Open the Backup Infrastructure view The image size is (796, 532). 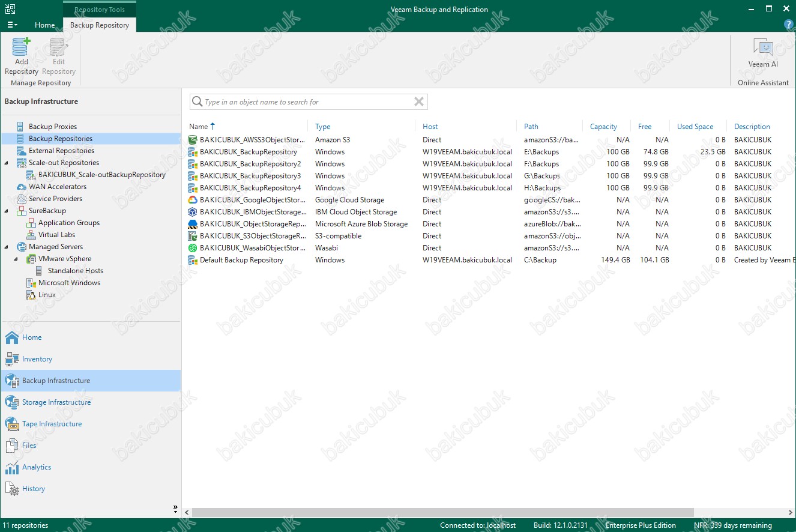(91, 381)
